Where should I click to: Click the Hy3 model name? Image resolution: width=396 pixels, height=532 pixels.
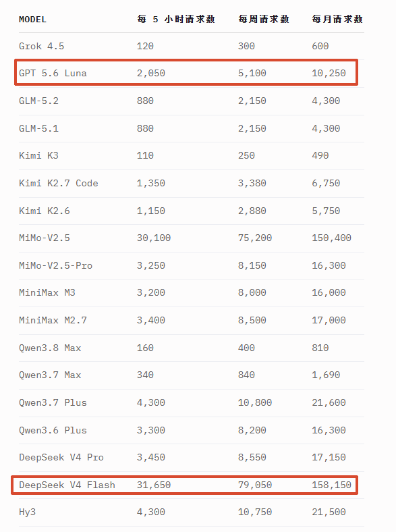[x=28, y=512]
